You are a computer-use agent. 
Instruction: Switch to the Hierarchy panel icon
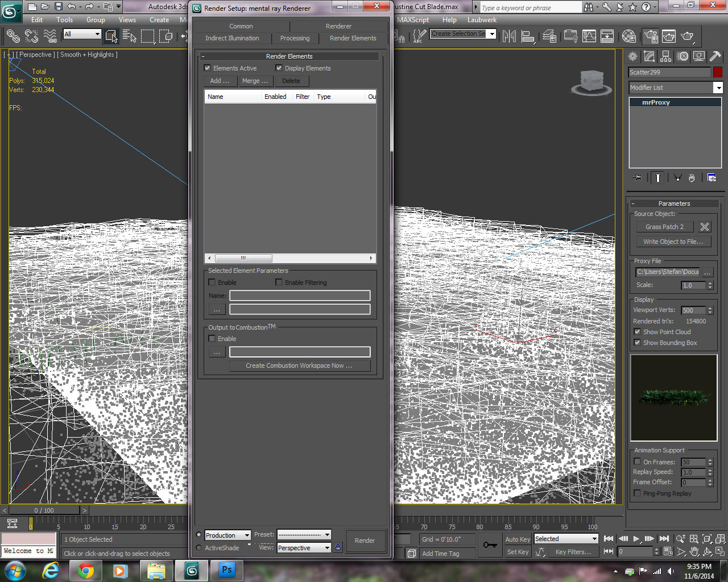[x=666, y=56]
